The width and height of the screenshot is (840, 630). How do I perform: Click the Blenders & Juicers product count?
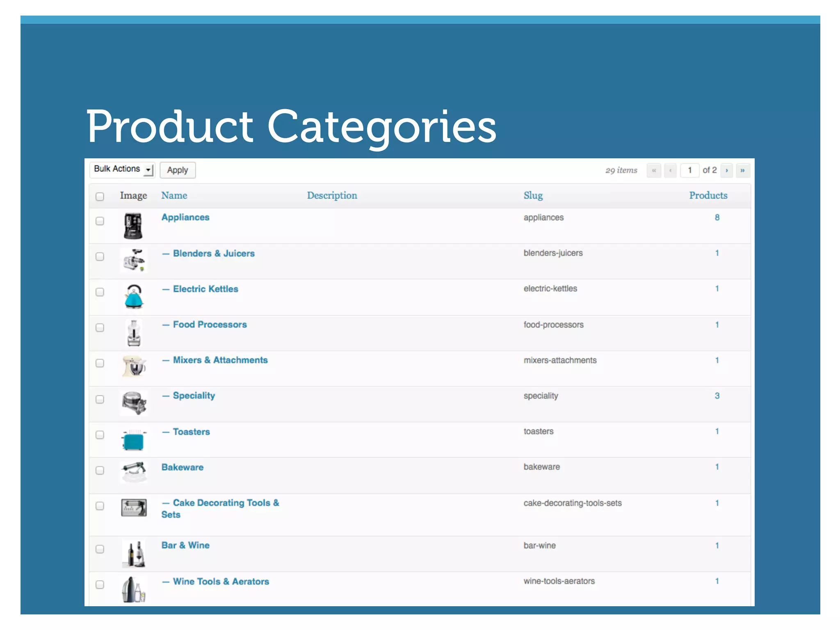[x=717, y=253]
